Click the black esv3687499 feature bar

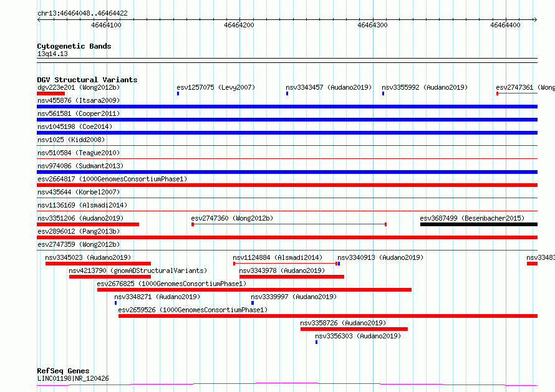tap(479, 224)
